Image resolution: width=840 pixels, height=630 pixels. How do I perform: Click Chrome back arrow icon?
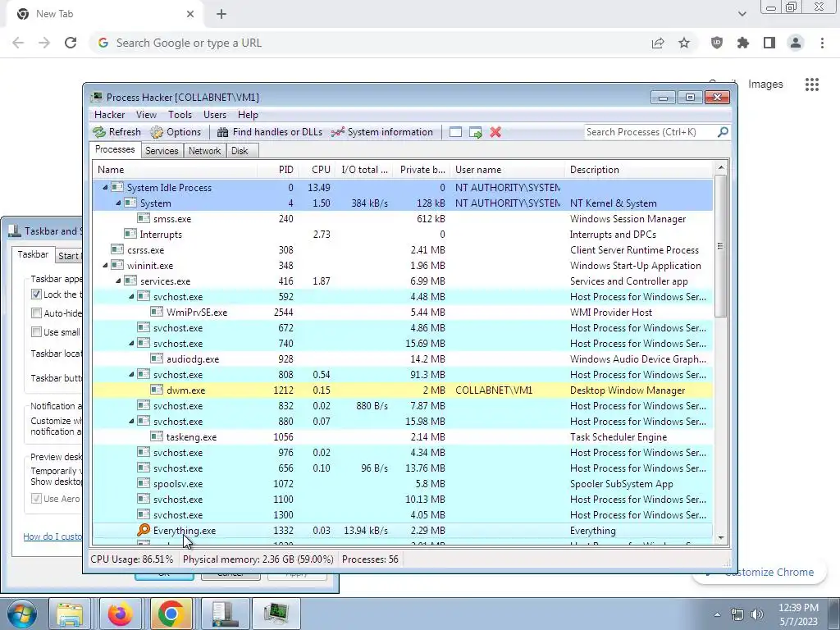pos(18,43)
